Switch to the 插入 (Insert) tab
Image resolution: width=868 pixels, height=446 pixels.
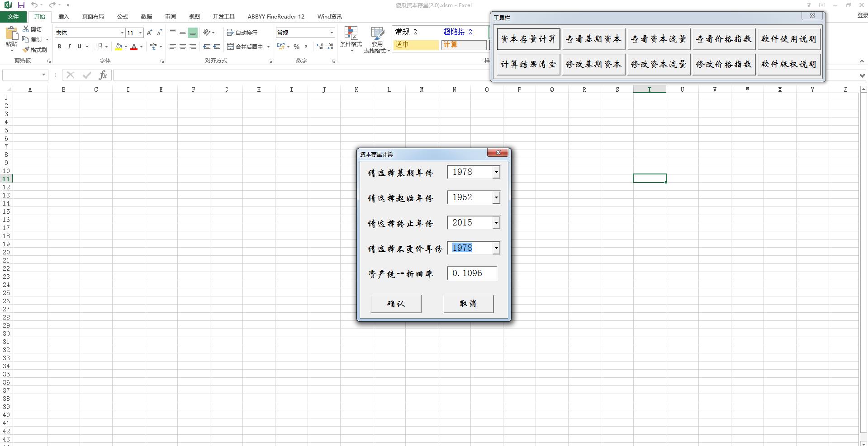(x=64, y=17)
